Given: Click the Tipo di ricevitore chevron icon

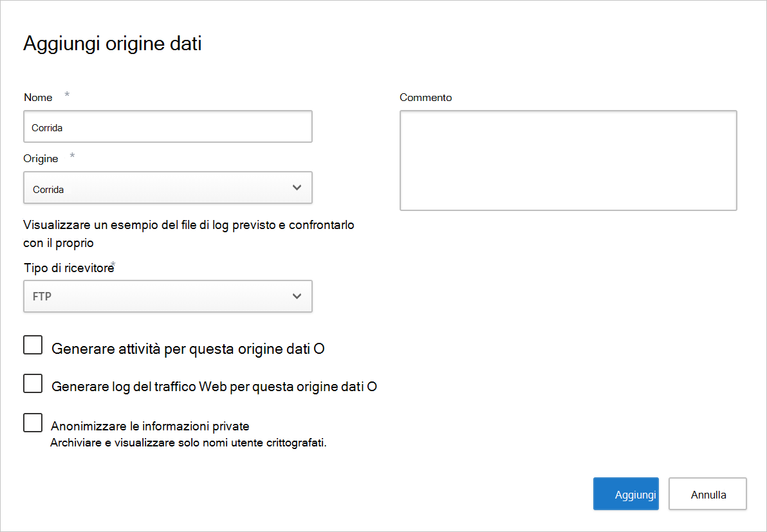Looking at the screenshot, I should point(297,296).
